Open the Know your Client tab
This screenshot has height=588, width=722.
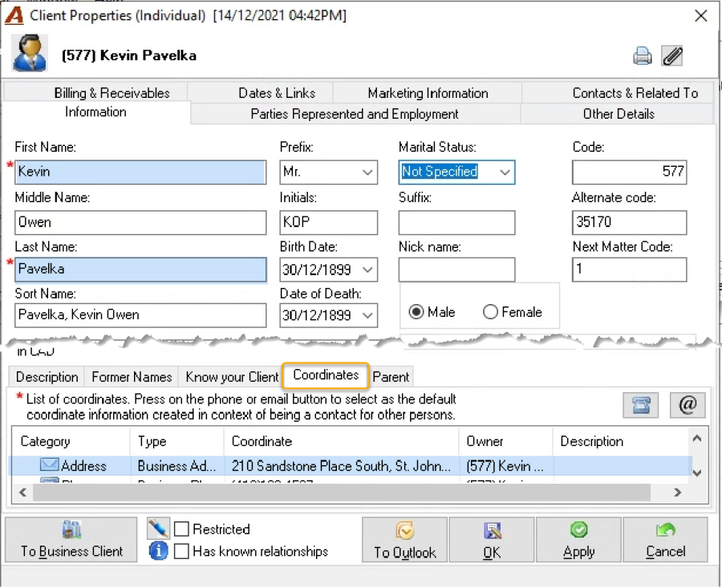pyautogui.click(x=232, y=377)
